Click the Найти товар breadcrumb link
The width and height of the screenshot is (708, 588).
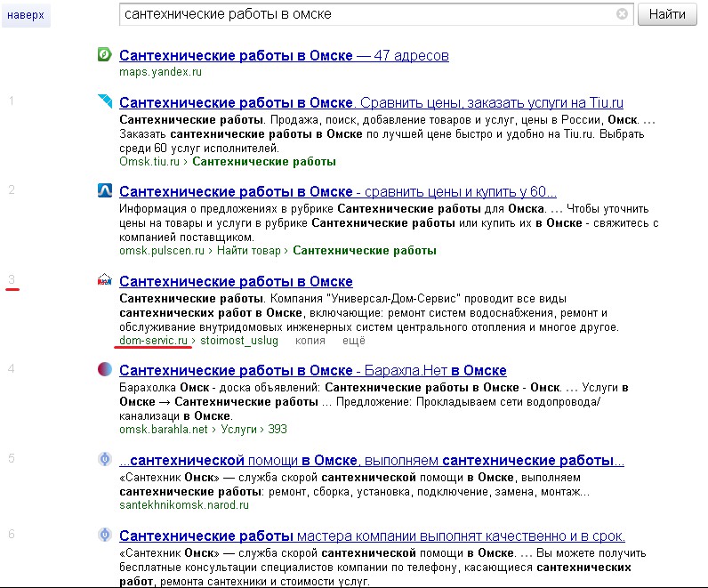249,251
